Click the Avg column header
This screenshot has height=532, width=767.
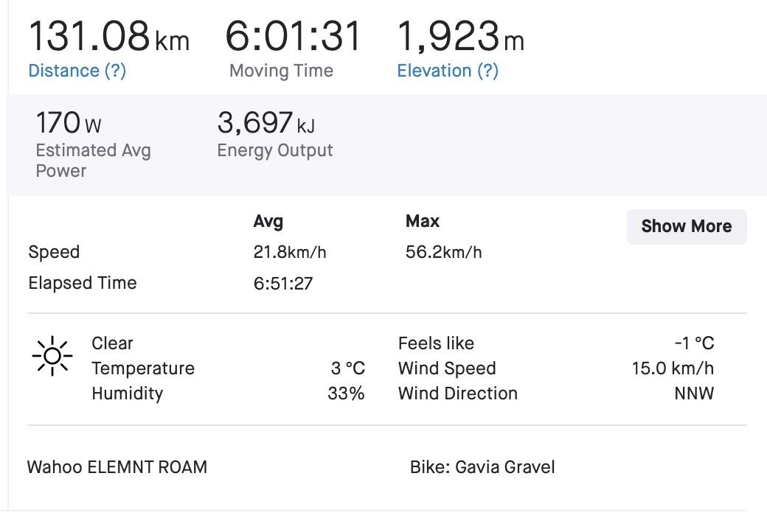(x=268, y=221)
